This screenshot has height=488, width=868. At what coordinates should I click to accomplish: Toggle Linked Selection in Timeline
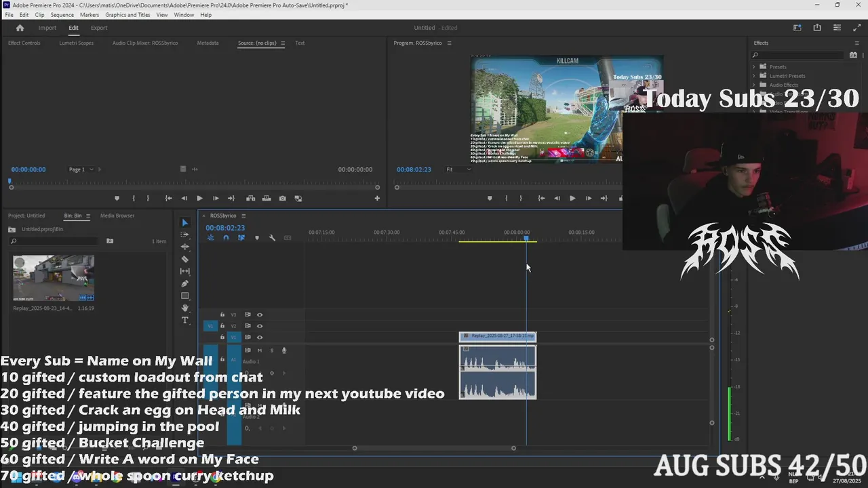point(241,238)
